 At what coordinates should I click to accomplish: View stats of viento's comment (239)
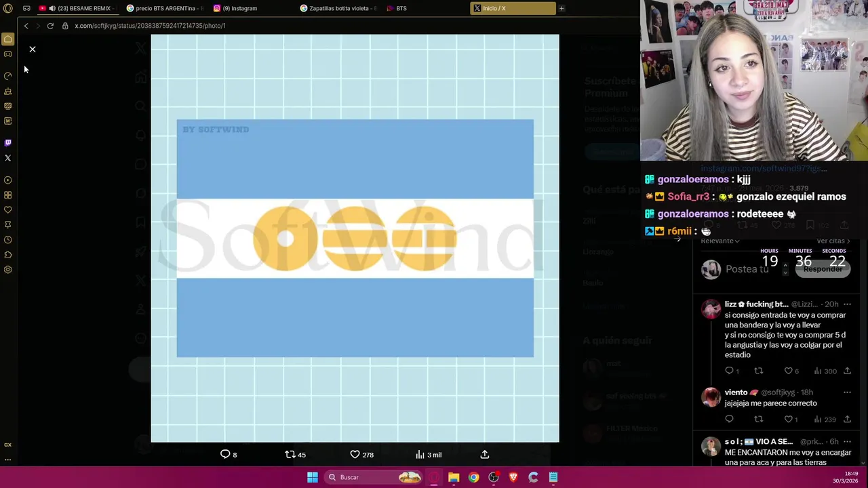point(825,420)
